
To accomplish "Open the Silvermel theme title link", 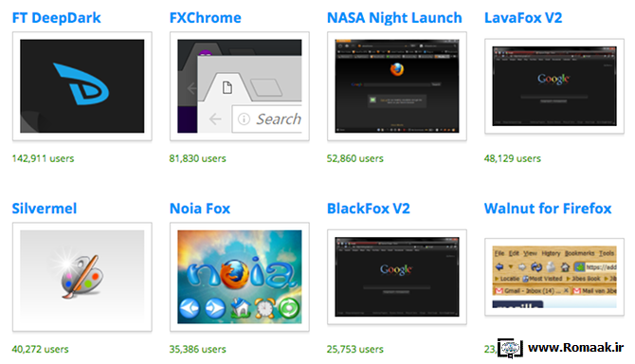I will [x=45, y=209].
